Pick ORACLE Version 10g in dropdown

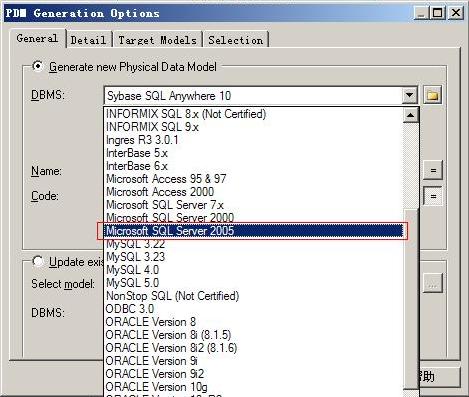click(156, 387)
